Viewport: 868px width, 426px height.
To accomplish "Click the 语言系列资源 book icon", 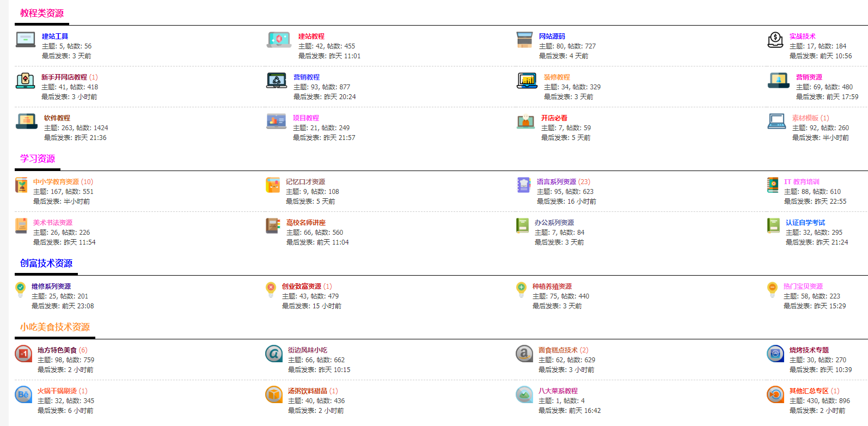I will [x=523, y=185].
